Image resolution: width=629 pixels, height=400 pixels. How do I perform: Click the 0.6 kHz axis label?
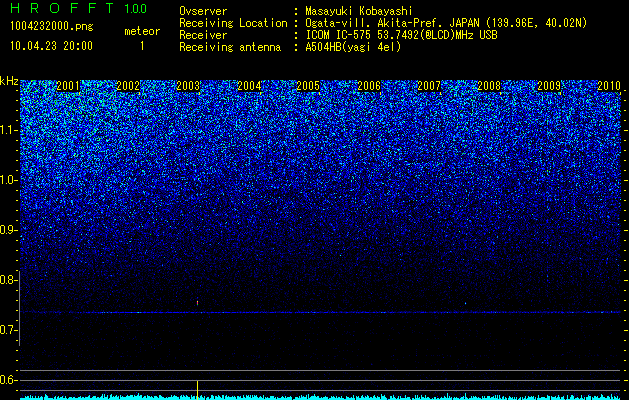[8, 380]
